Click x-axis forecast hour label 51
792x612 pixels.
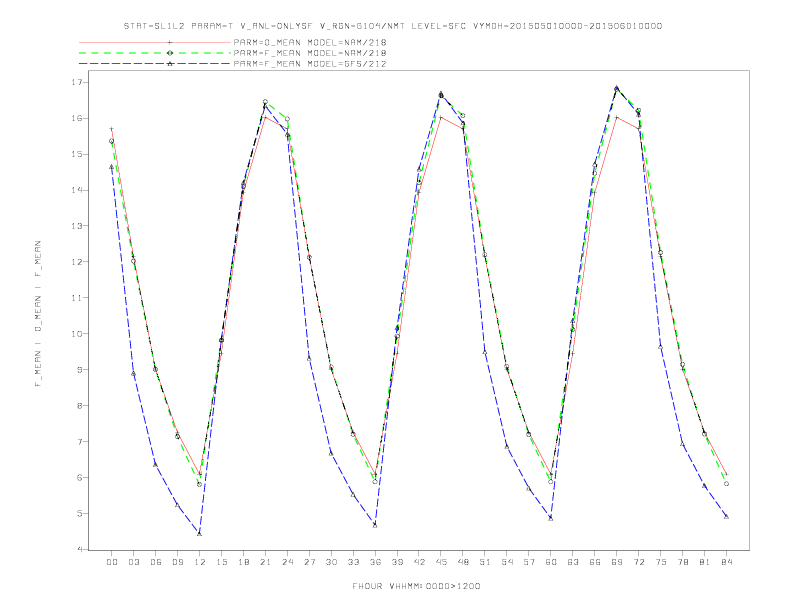[x=485, y=562]
